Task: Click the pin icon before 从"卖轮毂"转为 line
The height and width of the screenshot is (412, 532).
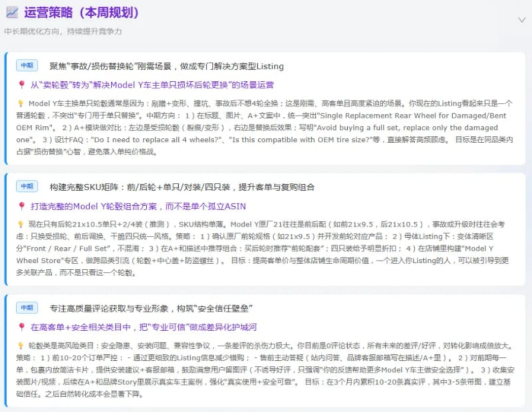Action: pos(21,85)
